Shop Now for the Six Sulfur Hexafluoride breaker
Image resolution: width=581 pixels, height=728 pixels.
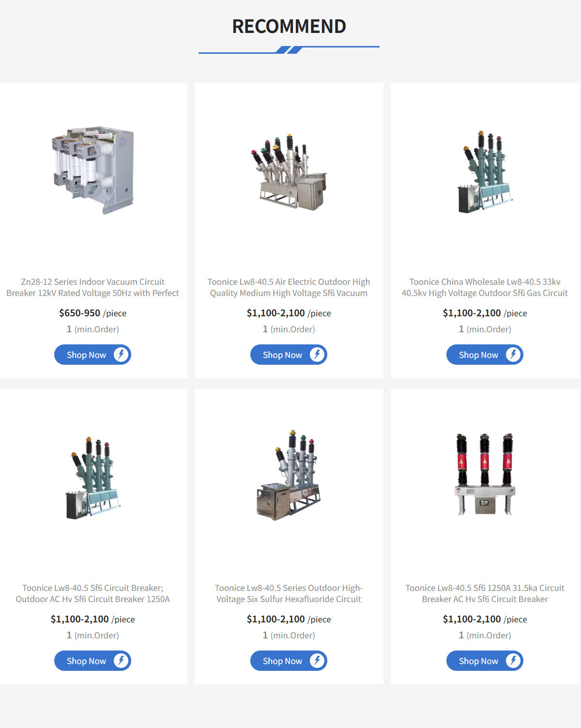click(x=289, y=661)
